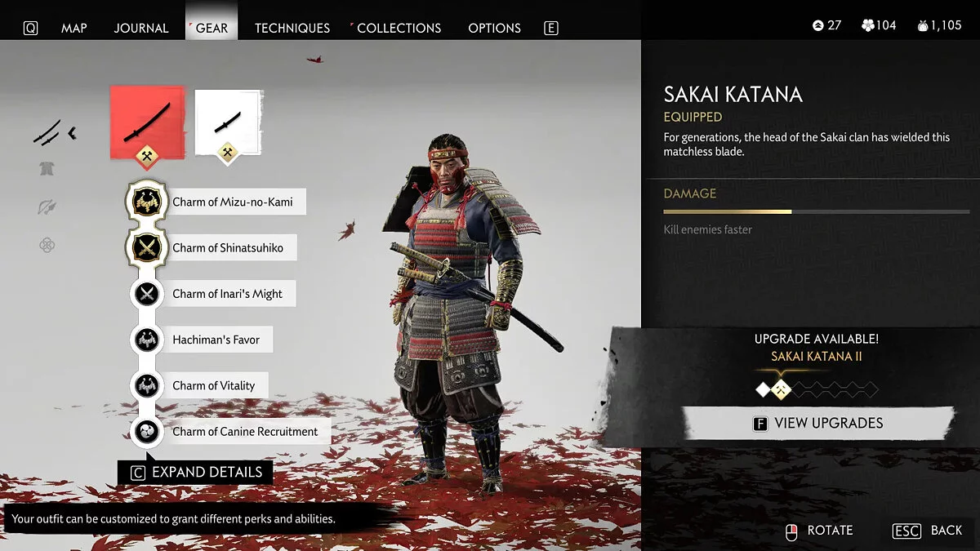Select the armor category icon in sidebar
Viewport: 980px width, 551px height.
[x=47, y=169]
